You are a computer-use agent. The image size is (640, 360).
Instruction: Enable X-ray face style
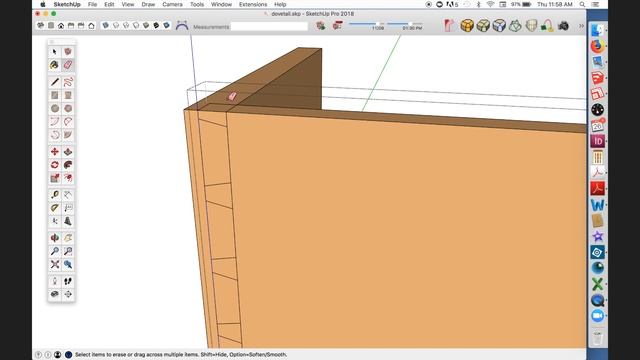[106, 25]
